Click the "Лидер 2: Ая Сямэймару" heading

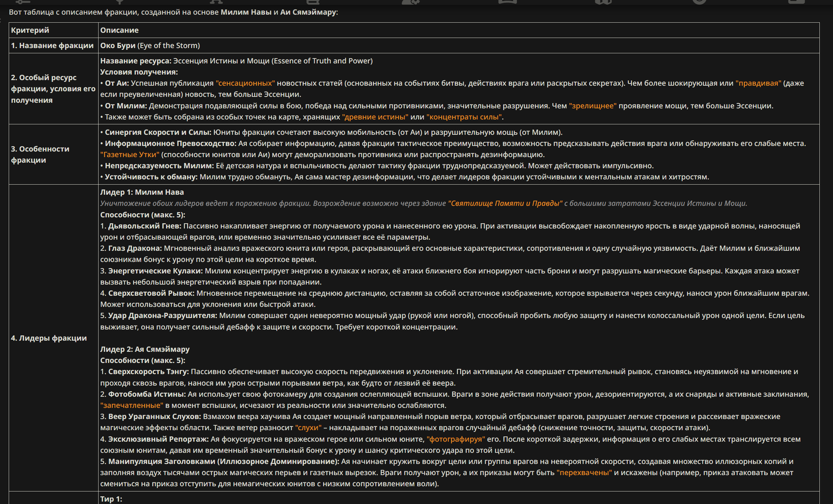(x=145, y=349)
